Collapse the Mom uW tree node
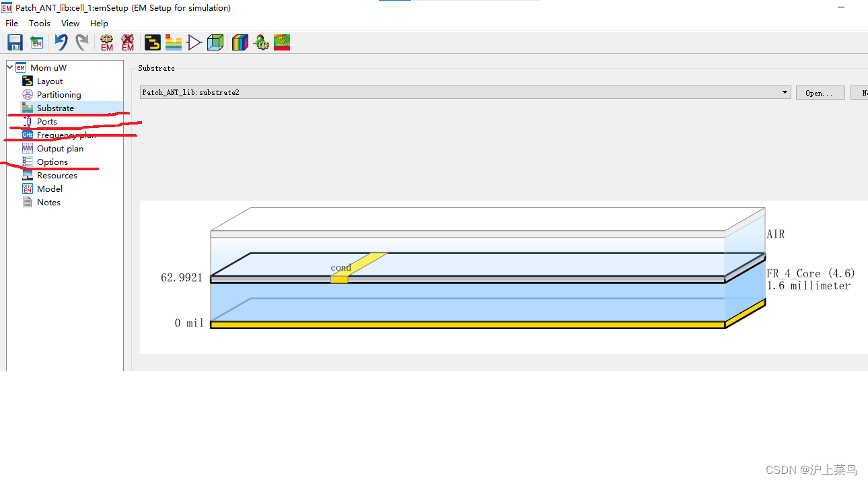The height and width of the screenshot is (482, 868). [x=10, y=67]
